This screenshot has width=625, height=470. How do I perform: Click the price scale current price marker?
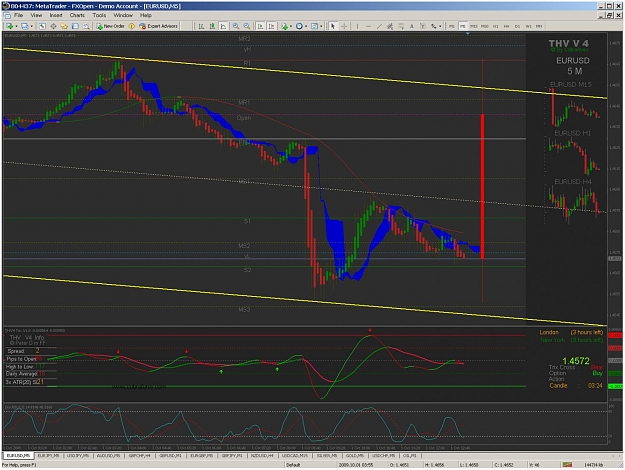pos(615,259)
